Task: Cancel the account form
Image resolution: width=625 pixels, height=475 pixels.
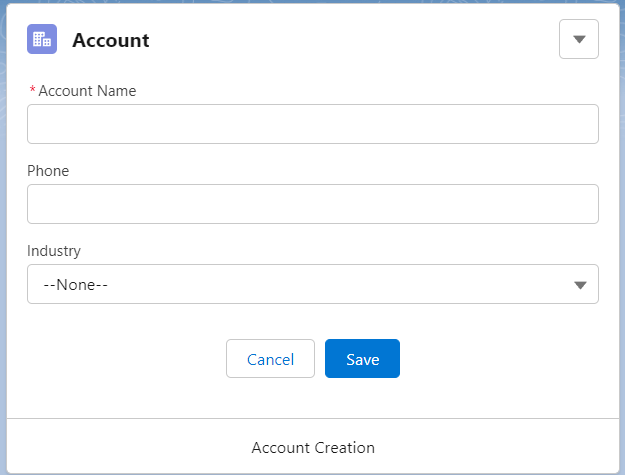Action: (x=270, y=359)
